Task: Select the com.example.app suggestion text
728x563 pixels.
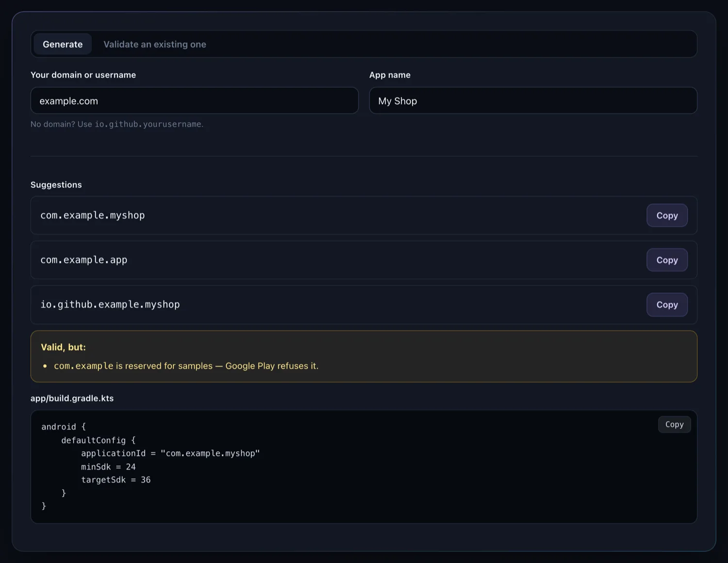Action: coord(84,260)
